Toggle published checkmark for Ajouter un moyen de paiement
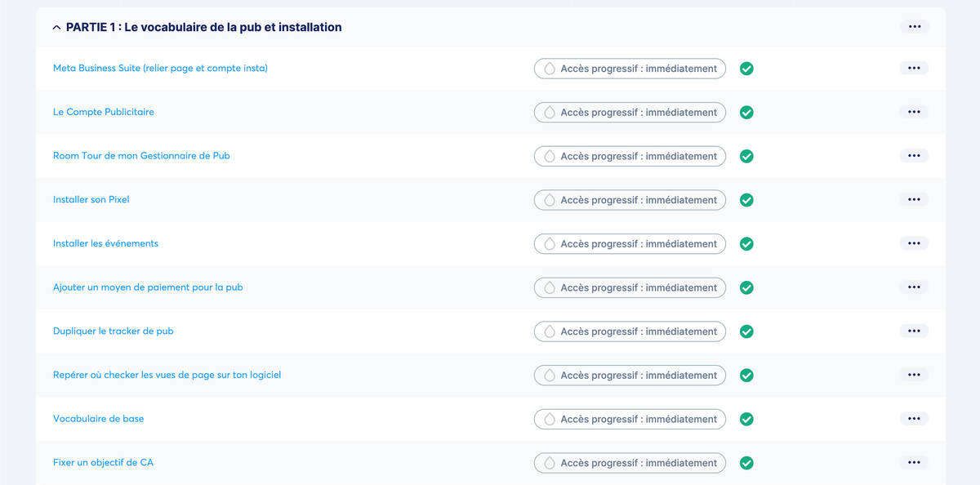 pos(746,287)
